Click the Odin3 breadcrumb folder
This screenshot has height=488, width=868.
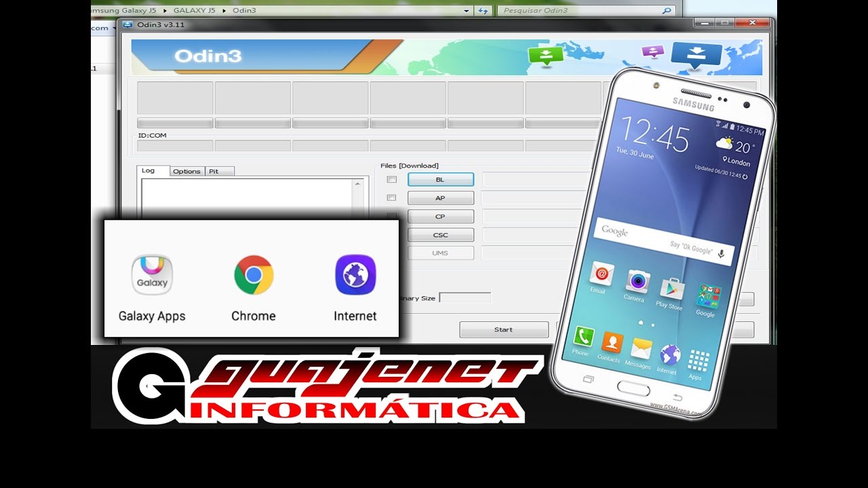[243, 11]
